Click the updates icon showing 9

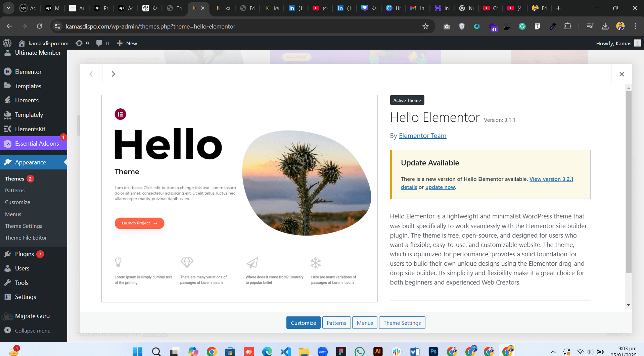82,43
